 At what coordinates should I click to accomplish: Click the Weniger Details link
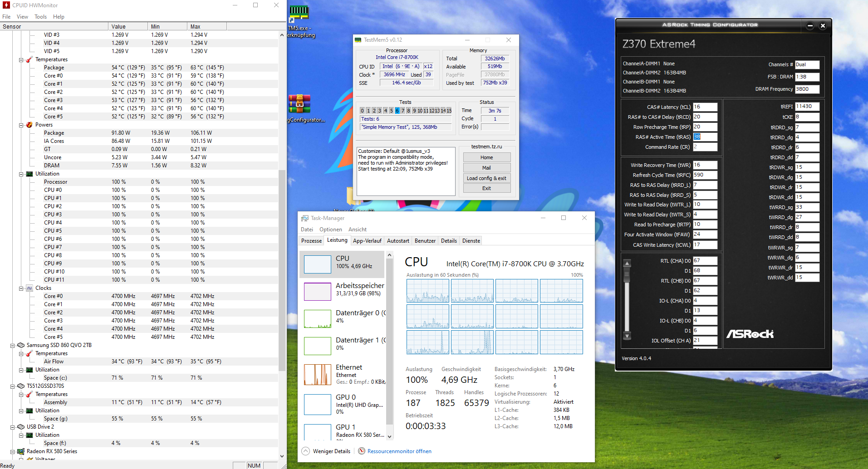[x=332, y=451]
